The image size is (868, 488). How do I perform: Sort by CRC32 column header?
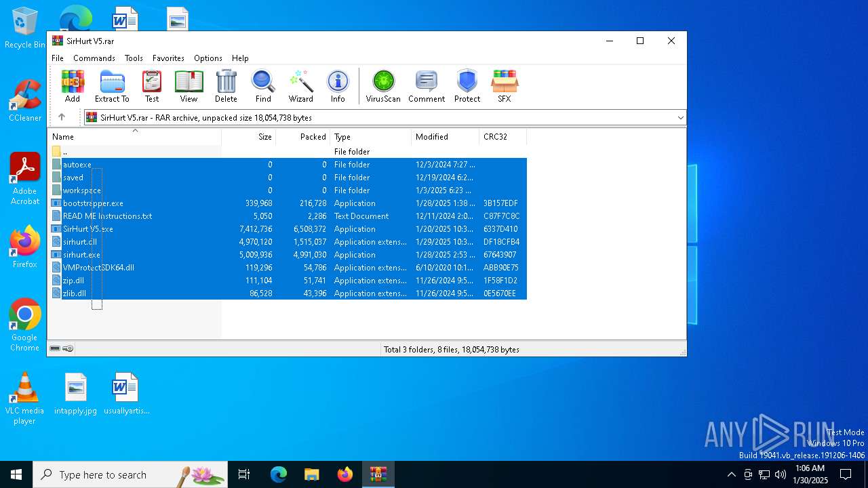click(x=503, y=137)
